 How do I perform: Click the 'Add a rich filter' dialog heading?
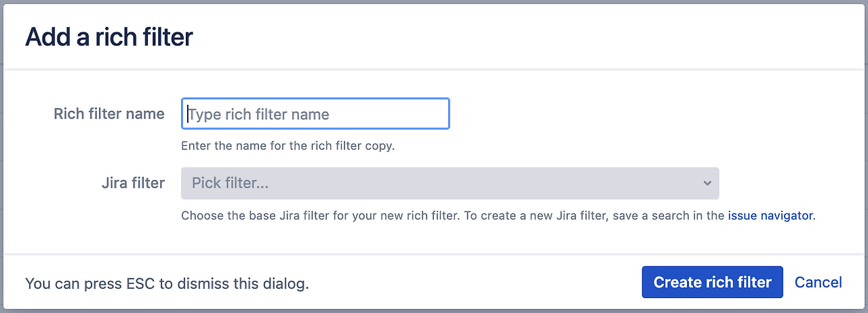click(x=109, y=37)
